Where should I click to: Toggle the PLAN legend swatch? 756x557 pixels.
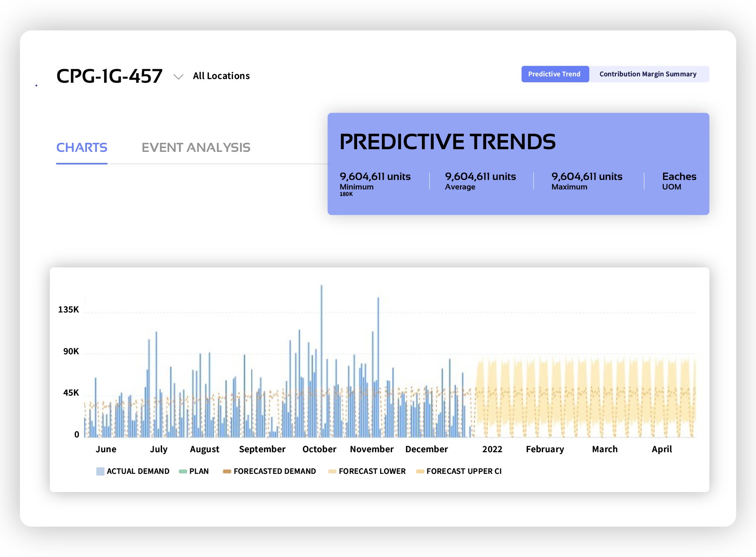pos(183,471)
